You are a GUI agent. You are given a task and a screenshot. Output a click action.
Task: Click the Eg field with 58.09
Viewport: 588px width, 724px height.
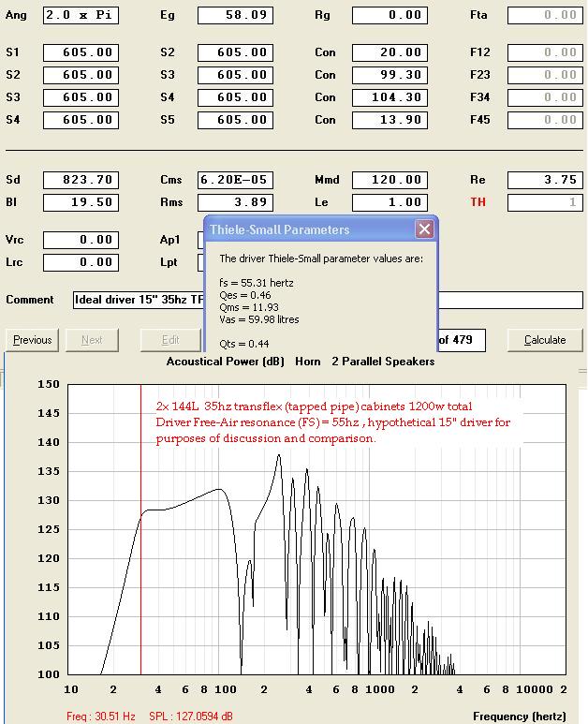pos(235,15)
